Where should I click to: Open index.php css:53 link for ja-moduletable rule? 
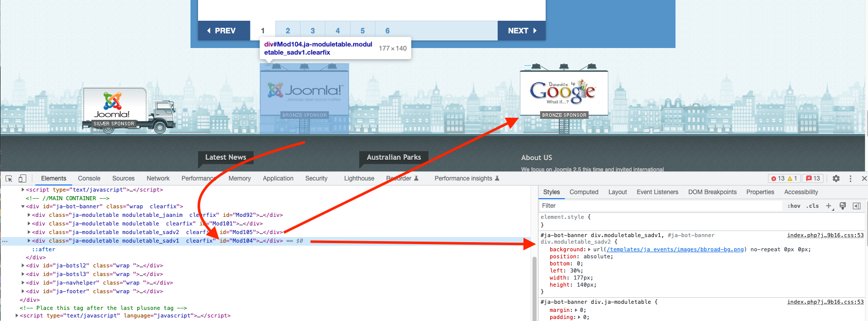point(826,302)
